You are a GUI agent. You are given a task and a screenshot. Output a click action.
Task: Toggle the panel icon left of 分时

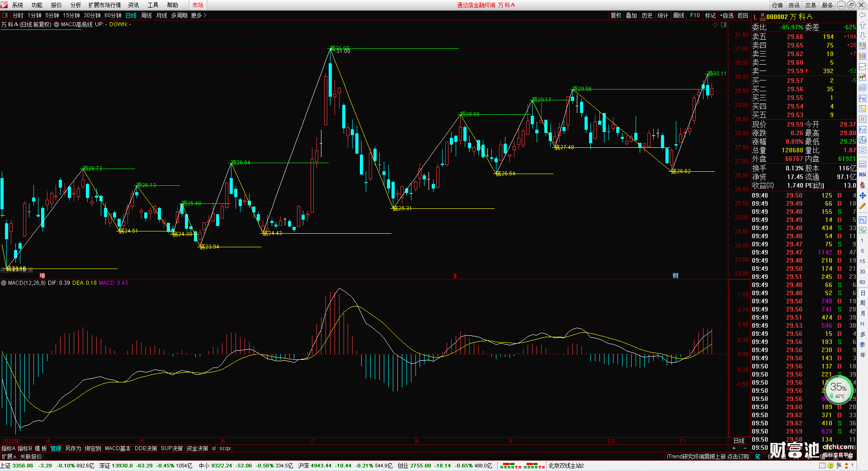5,15
